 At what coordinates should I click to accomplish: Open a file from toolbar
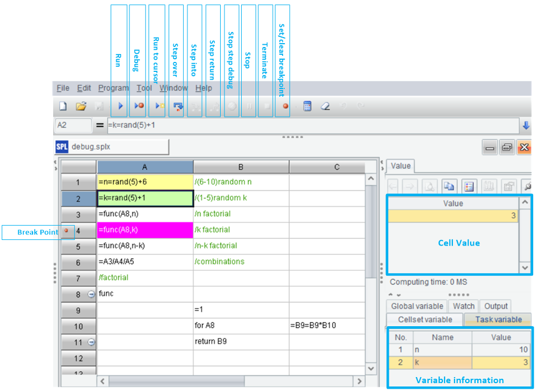pos(81,106)
